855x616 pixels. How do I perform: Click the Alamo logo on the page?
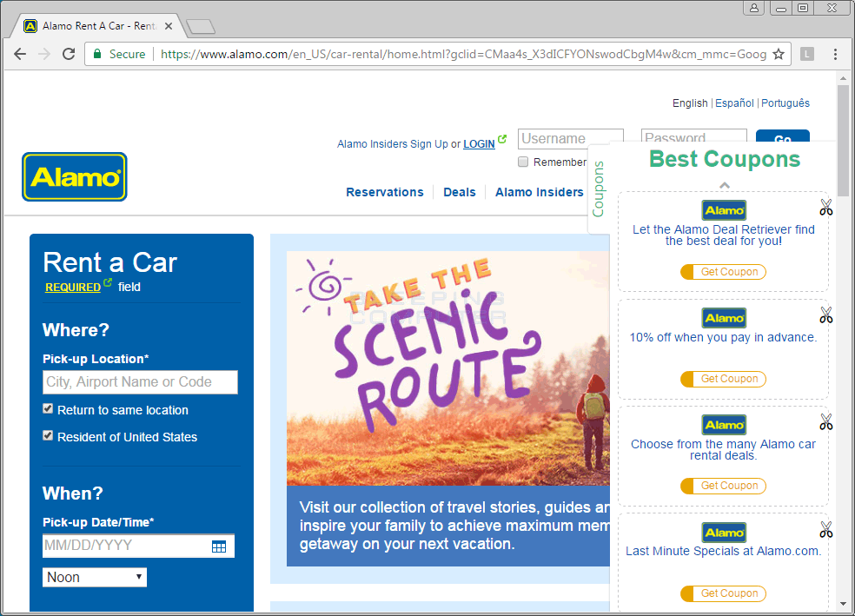pos(75,176)
